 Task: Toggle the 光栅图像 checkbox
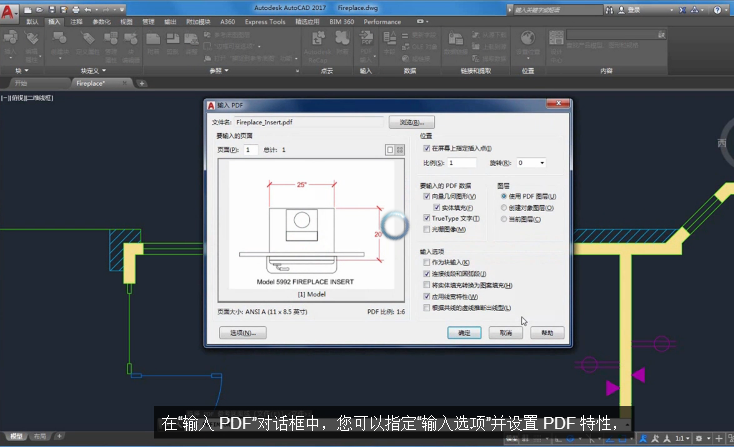coord(427,229)
